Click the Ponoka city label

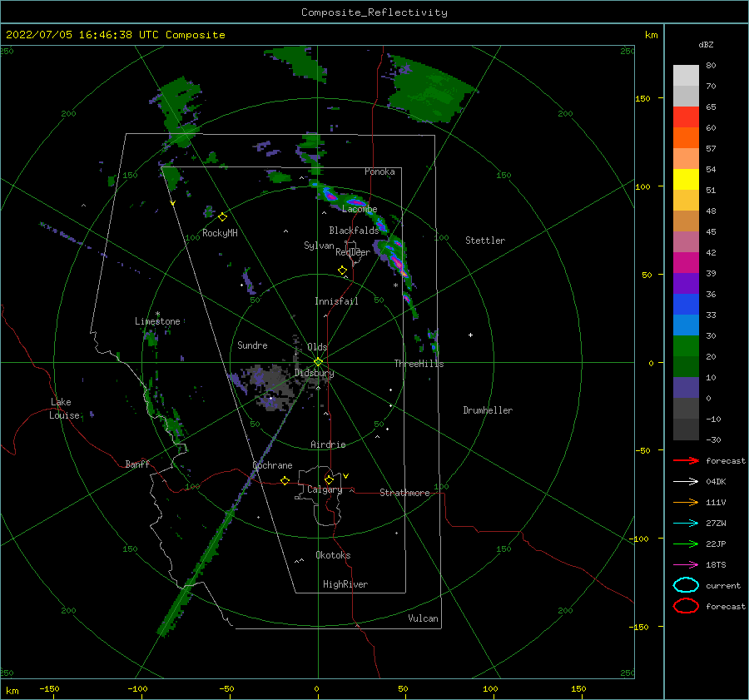379,171
